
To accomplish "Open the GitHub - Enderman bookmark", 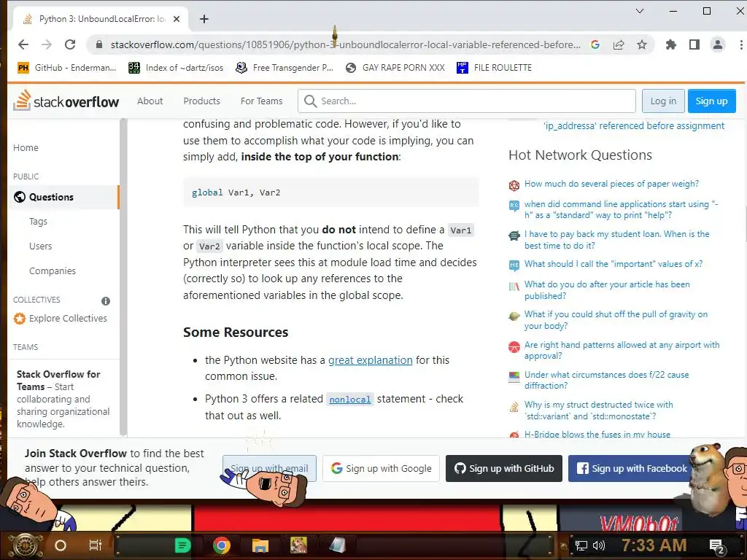I will [67, 68].
